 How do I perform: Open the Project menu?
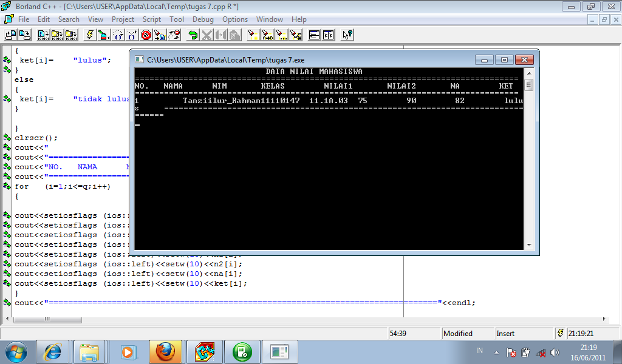tap(123, 19)
